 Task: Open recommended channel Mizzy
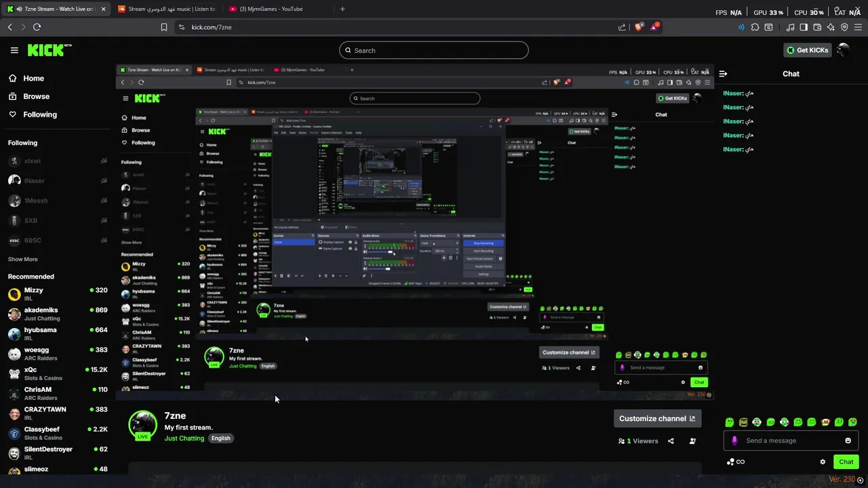57,294
